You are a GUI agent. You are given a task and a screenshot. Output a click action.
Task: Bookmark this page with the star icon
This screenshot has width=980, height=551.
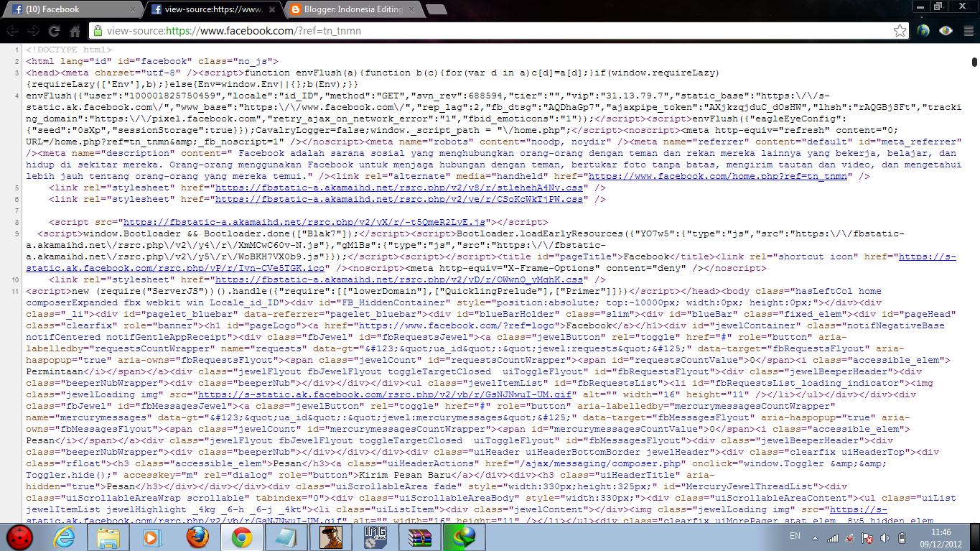tap(900, 31)
